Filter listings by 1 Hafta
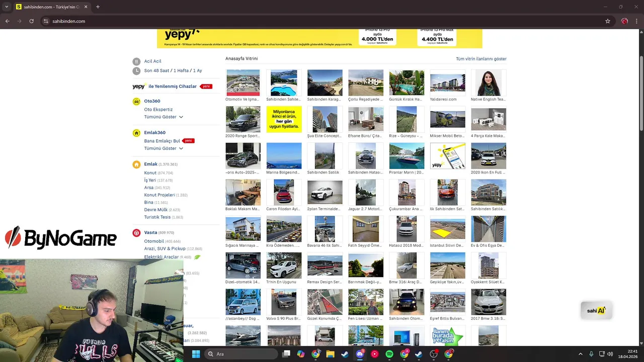Image resolution: width=644 pixels, height=362 pixels. [181, 71]
